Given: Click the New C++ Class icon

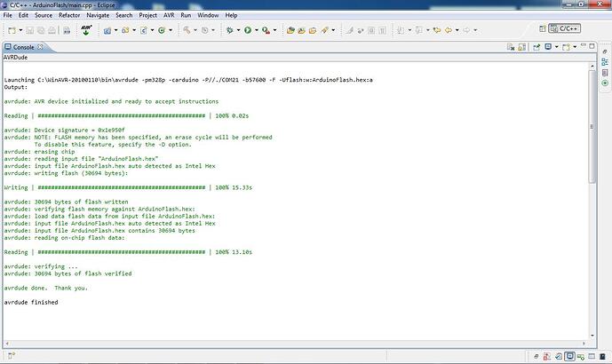Looking at the screenshot, I should pyautogui.click(x=162, y=30).
